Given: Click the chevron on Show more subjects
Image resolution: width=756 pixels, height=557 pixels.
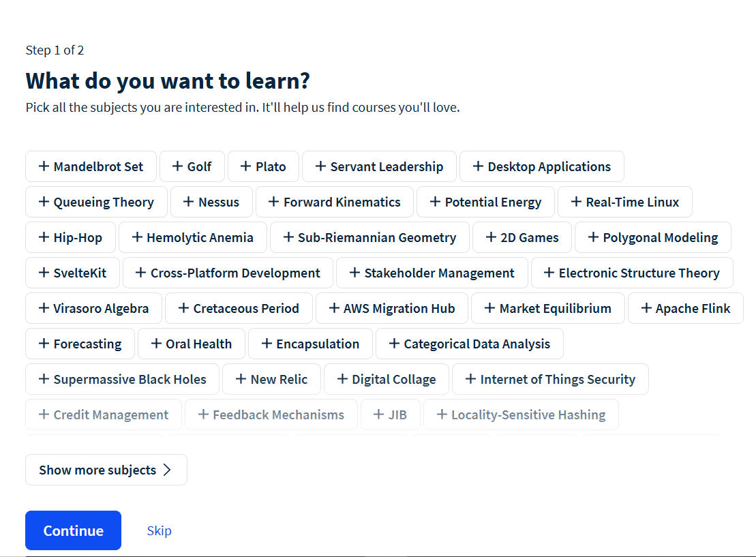Looking at the screenshot, I should pyautogui.click(x=167, y=470).
